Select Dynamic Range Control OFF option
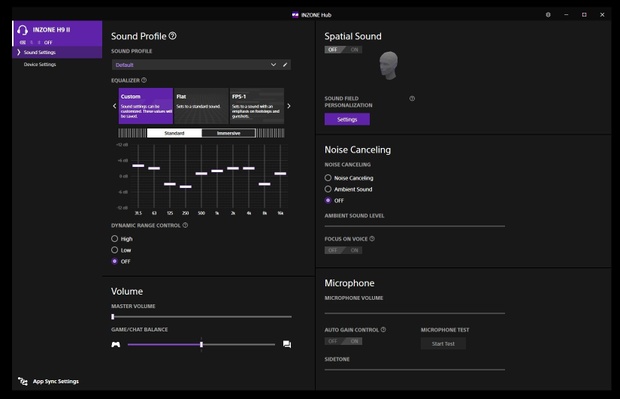Screen dimensions: 620x399 point(115,261)
